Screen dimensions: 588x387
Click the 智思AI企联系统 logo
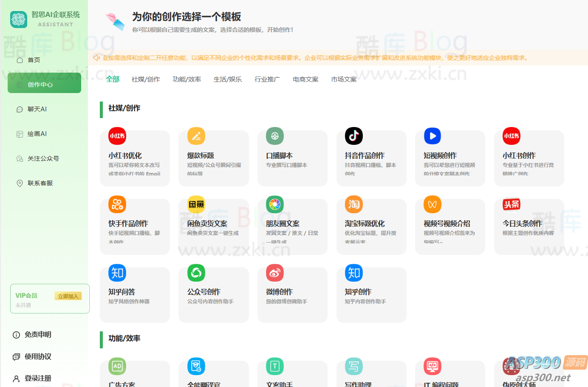click(x=44, y=19)
